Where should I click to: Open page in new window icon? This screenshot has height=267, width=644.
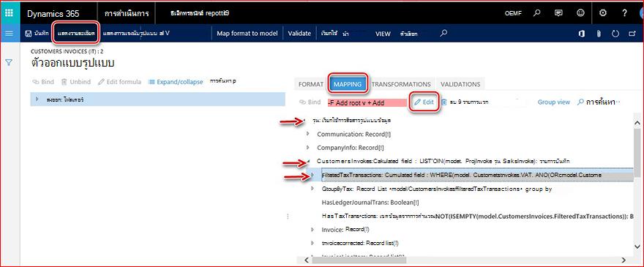coord(632,34)
